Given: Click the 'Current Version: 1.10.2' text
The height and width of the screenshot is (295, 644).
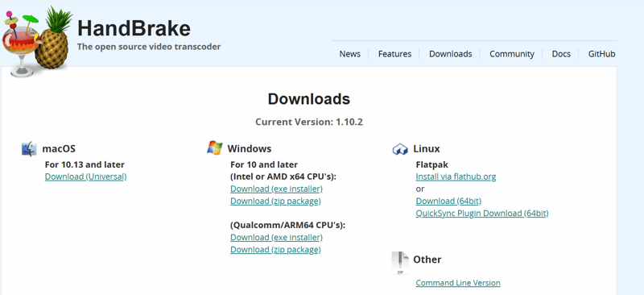Looking at the screenshot, I should [309, 122].
